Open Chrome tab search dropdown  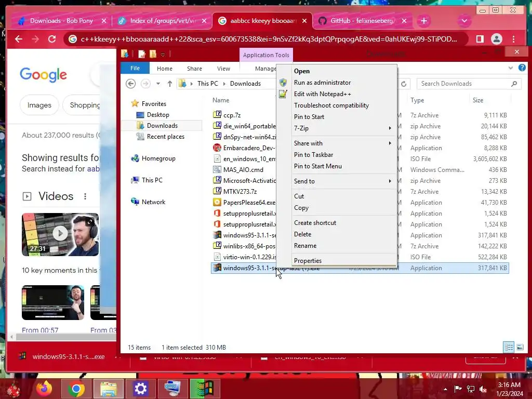pyautogui.click(x=464, y=21)
